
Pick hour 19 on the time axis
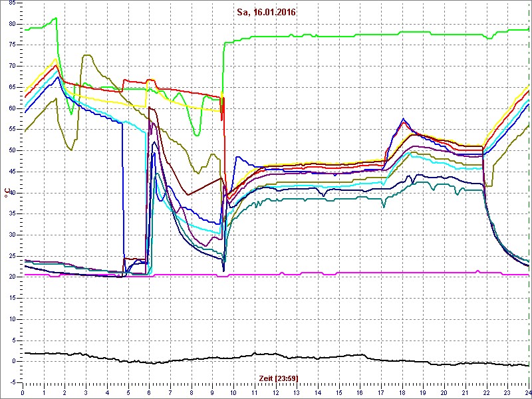pyautogui.click(x=423, y=392)
